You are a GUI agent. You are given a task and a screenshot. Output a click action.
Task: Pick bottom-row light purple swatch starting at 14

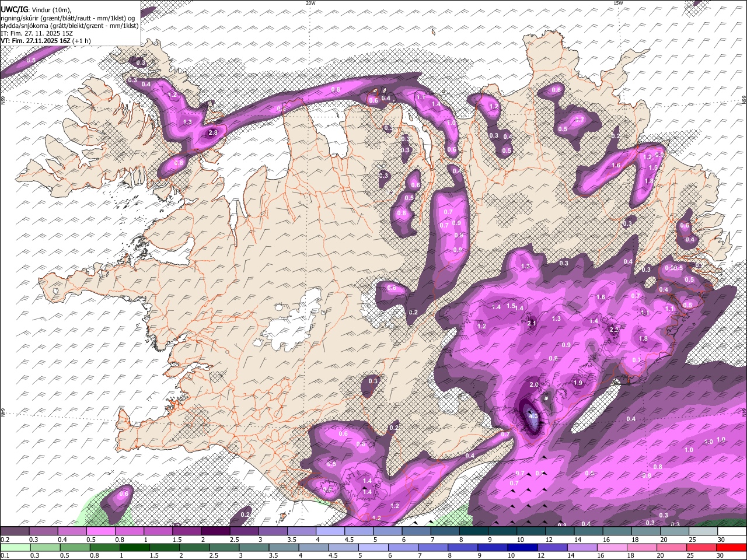[x=582, y=547]
